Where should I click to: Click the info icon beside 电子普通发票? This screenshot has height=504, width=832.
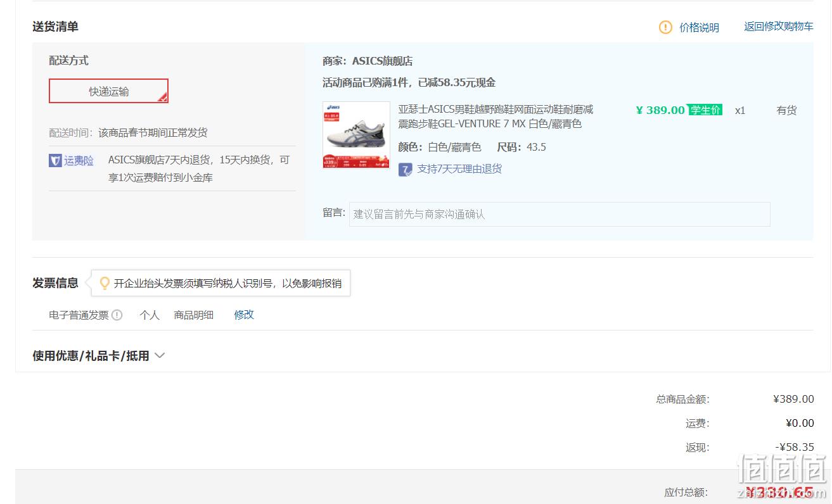point(117,315)
